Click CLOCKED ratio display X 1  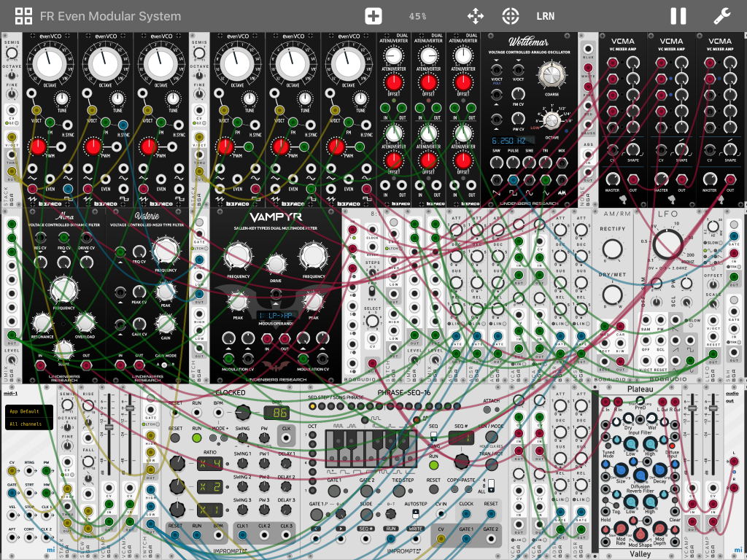209,510
